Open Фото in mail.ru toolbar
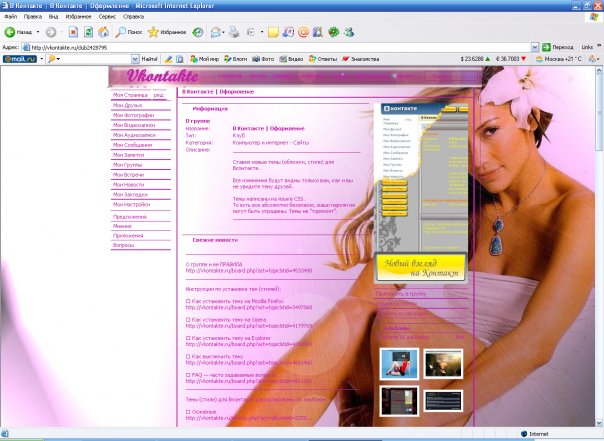This screenshot has height=441, width=604. click(x=263, y=59)
